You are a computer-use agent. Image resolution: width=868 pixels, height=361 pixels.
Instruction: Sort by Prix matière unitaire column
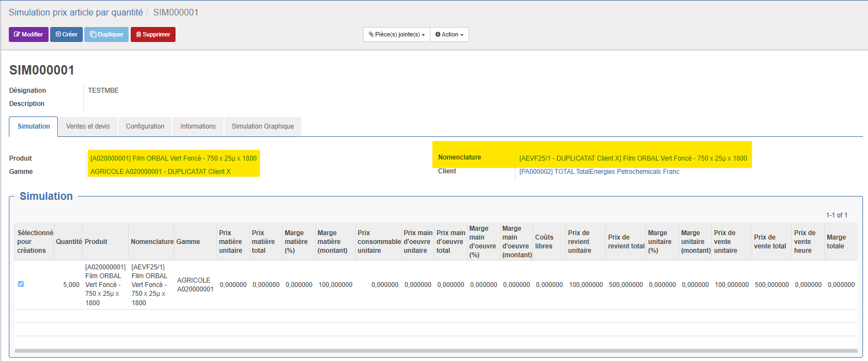(233, 242)
